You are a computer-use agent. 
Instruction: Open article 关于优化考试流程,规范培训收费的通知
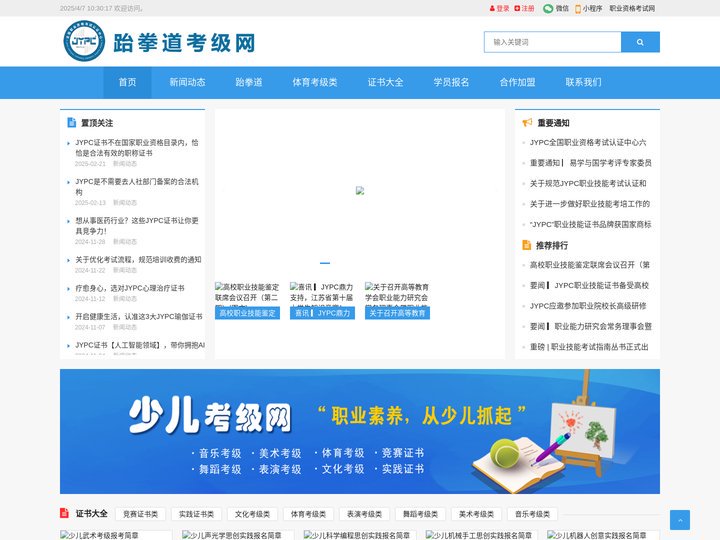click(138, 260)
